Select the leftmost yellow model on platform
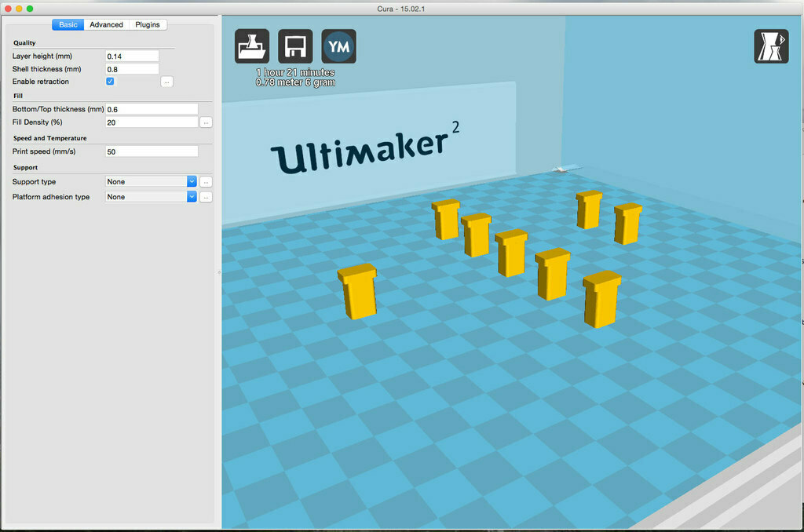804x532 pixels. 357,291
